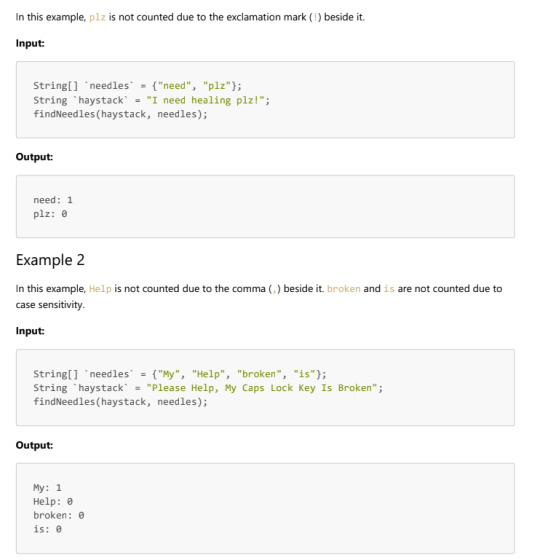The image size is (540, 560).
Task: Click the plz: 0 output line
Action: pyautogui.click(x=50, y=214)
